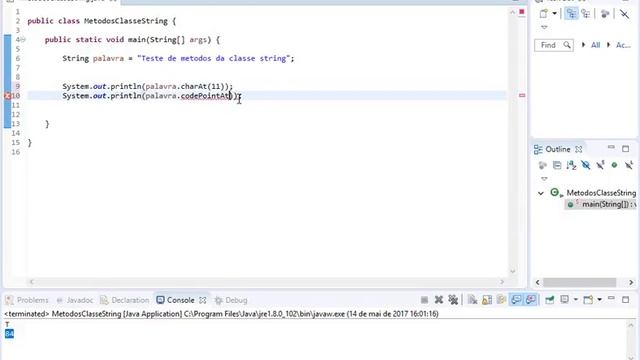This screenshot has width=640, height=360.
Task: Click Collapse All in Outline toolbar
Action: 557,165
